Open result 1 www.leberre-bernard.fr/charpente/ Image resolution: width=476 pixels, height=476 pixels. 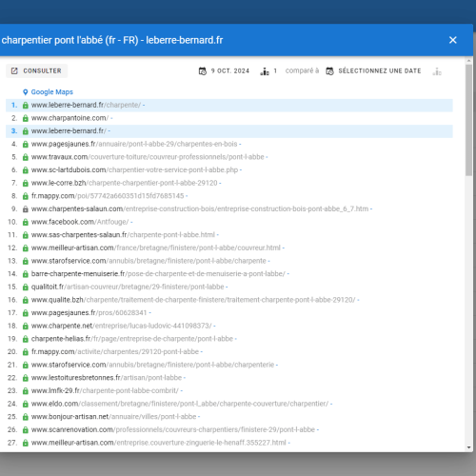click(x=86, y=105)
